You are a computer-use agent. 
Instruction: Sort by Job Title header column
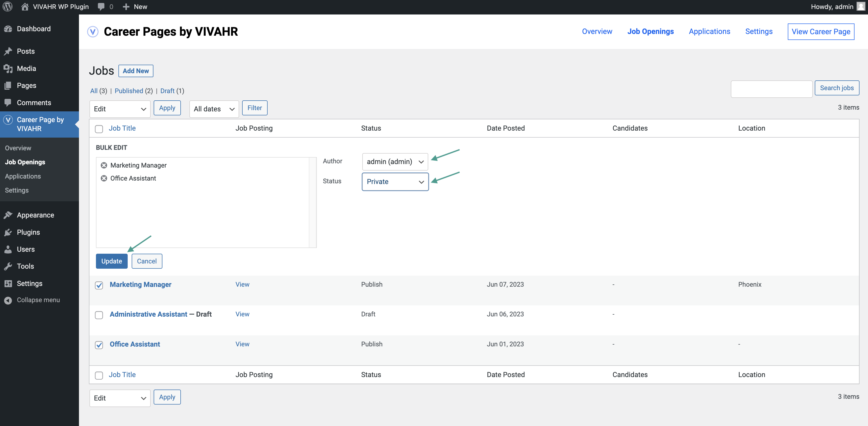(122, 128)
